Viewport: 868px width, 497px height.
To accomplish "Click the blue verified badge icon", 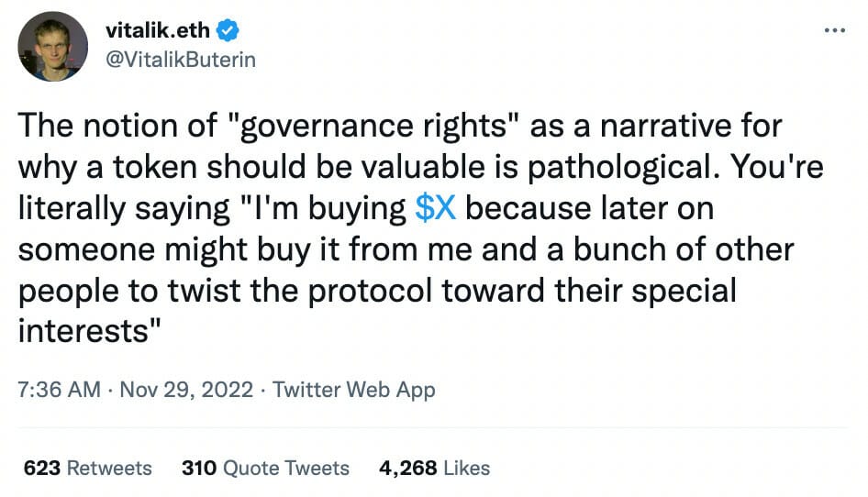I will (x=229, y=31).
